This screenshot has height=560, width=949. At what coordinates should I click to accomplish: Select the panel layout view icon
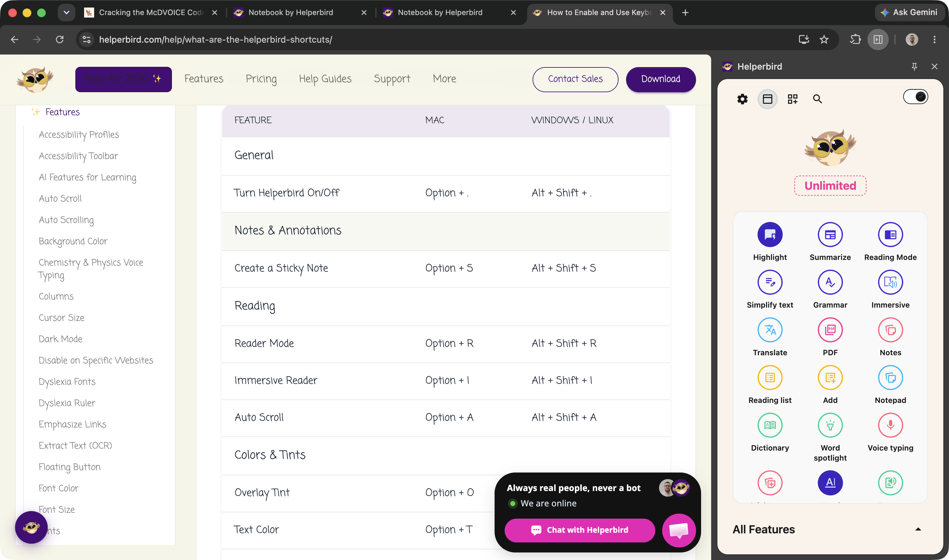(x=767, y=99)
